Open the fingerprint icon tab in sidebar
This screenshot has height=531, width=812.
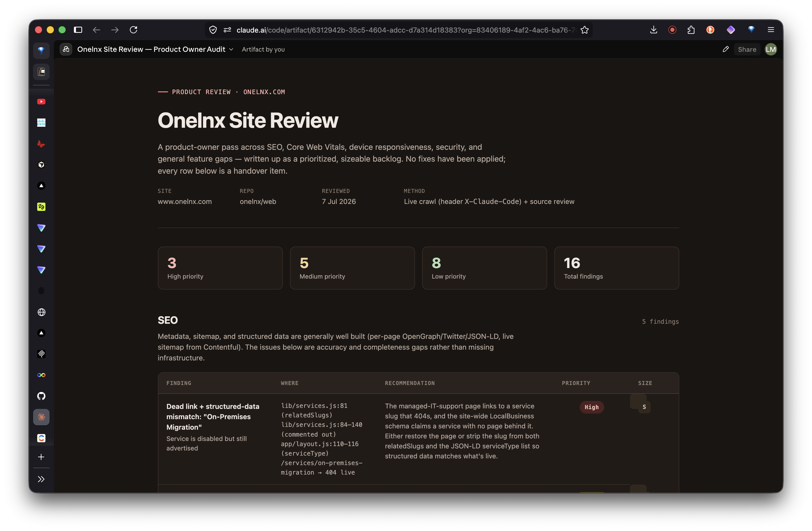pyautogui.click(x=41, y=291)
